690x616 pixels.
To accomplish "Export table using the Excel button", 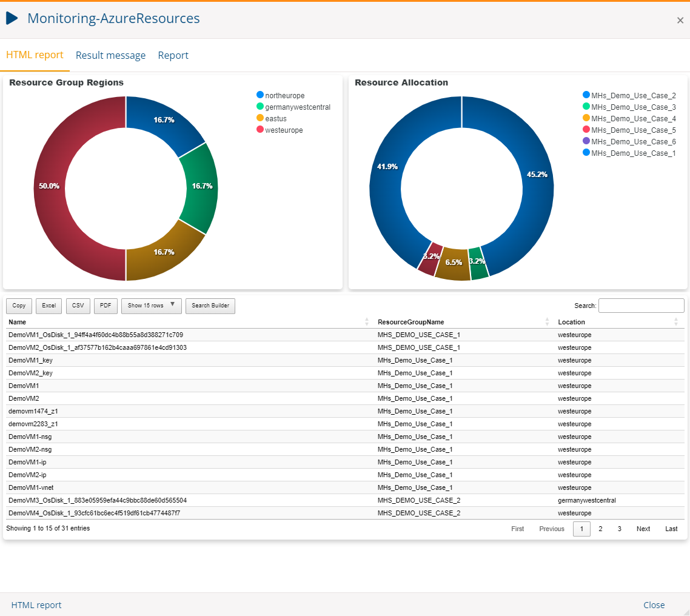I will [49, 306].
